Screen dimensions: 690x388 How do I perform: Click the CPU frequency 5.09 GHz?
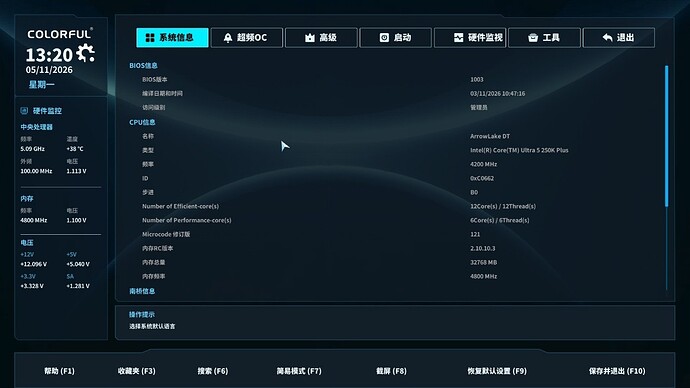[32, 149]
